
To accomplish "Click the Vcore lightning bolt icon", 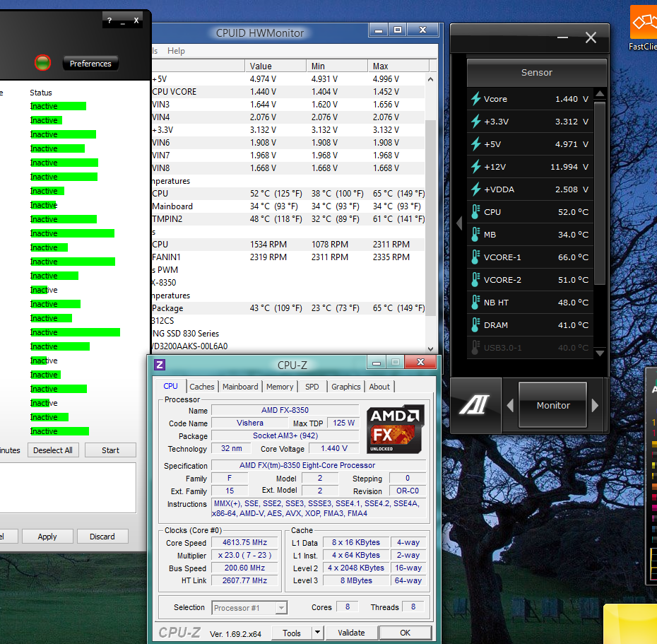I will point(476,99).
